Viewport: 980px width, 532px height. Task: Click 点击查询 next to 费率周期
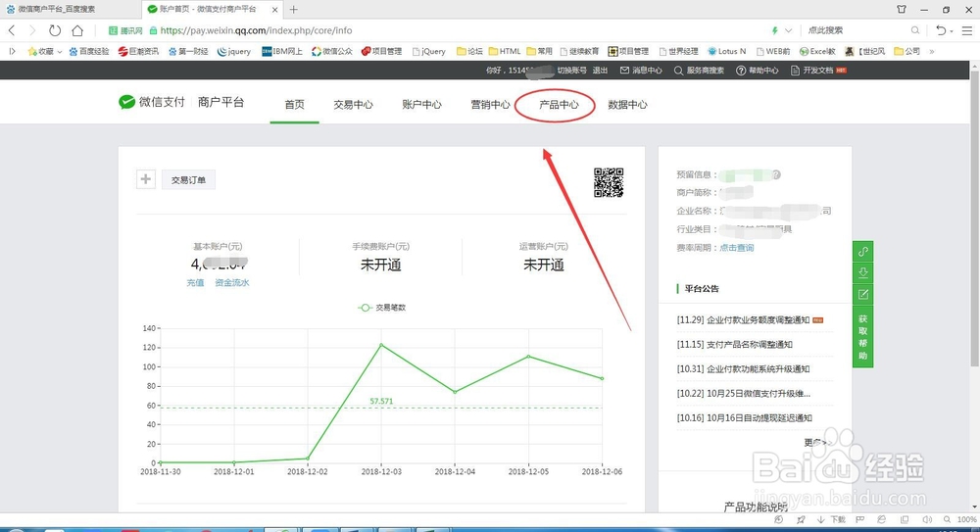(x=737, y=248)
